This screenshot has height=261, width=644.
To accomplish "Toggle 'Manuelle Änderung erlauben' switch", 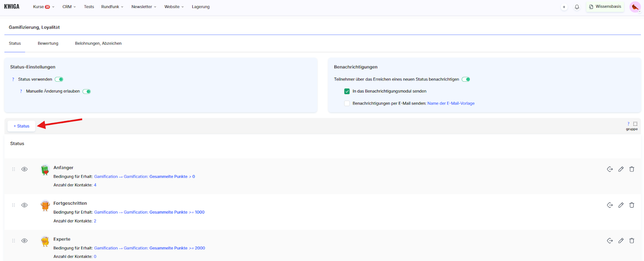I will [x=87, y=91].
